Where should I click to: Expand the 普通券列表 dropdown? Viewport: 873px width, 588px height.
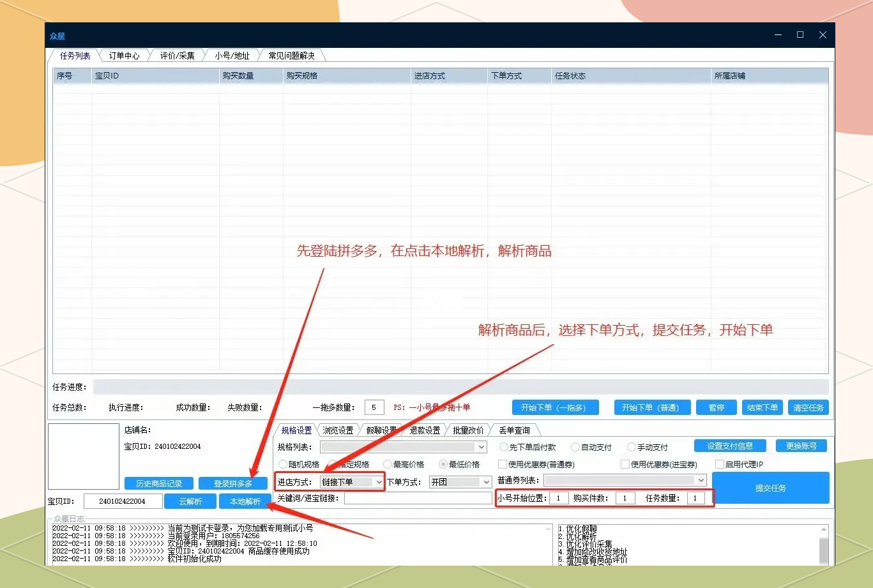(x=625, y=480)
